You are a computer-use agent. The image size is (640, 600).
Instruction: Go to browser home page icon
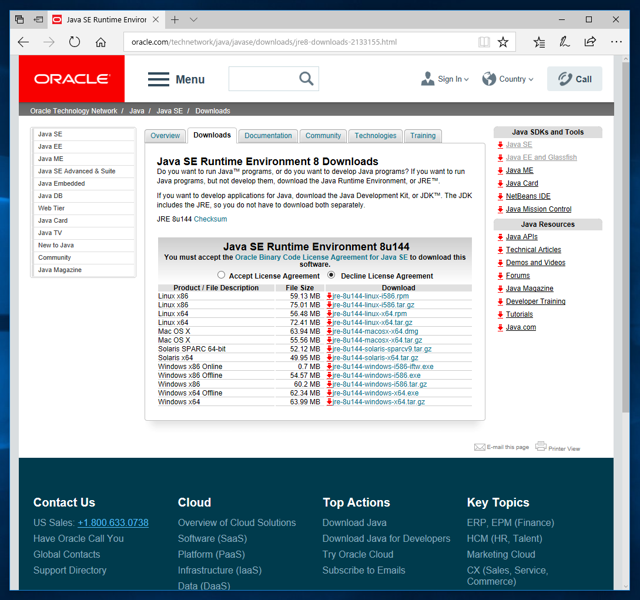100,42
